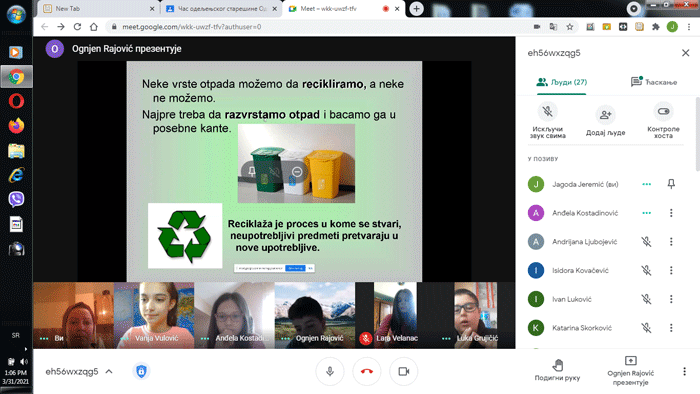Expand meeting details next to eh56wxzqg5
700x394 pixels.
(109, 371)
